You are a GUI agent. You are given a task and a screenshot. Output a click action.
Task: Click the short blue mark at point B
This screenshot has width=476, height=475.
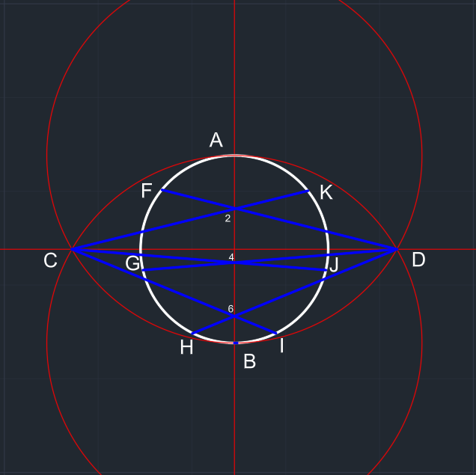tap(236, 343)
